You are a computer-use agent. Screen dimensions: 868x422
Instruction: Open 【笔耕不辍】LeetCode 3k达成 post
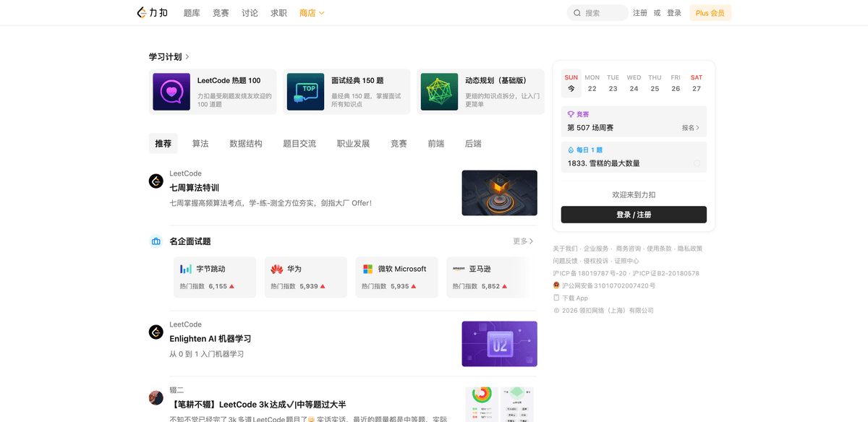coord(258,405)
